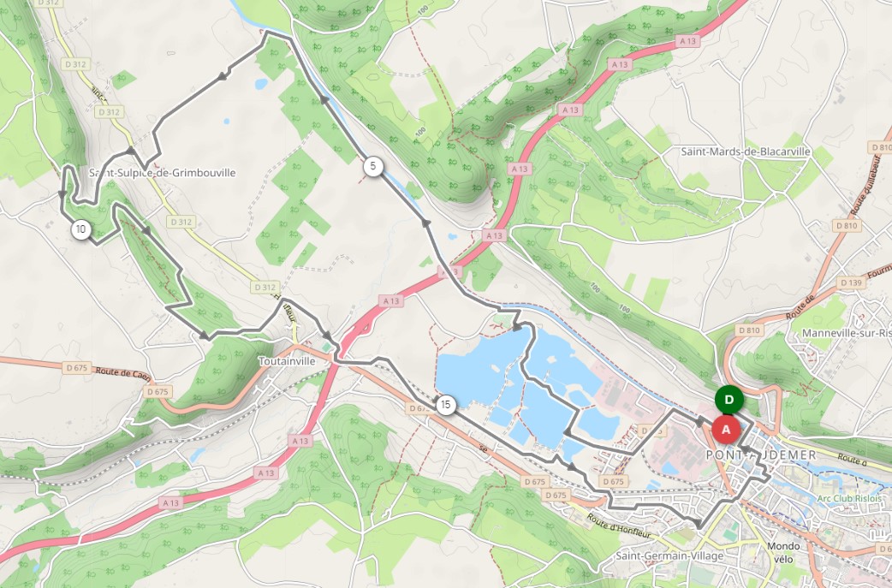Select the 10 km distance marker
Image resolution: width=892 pixels, height=588 pixels.
[x=80, y=229]
